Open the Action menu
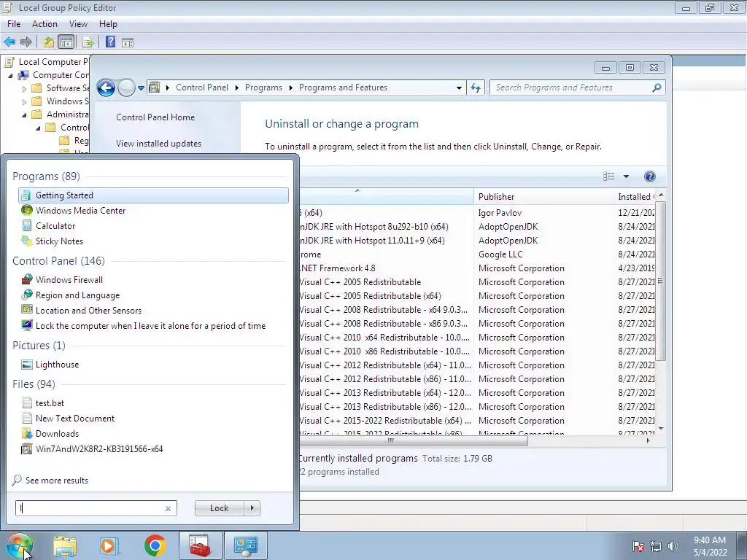 click(44, 24)
